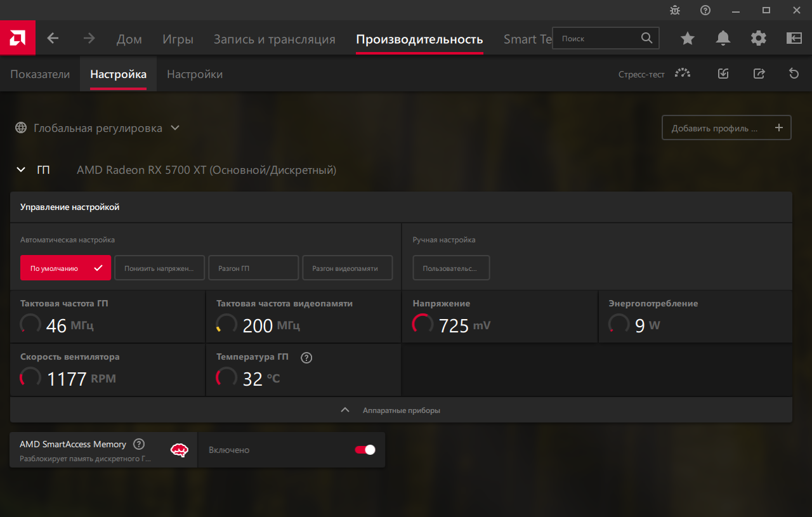
Task: Click the plus icon on Добавить профиль
Action: click(779, 128)
